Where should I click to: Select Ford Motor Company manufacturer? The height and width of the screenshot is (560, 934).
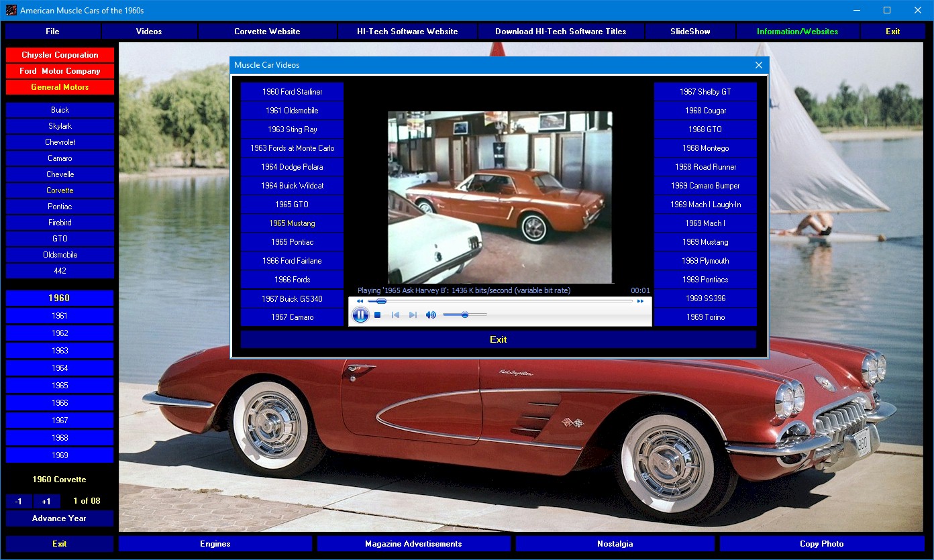coord(60,71)
